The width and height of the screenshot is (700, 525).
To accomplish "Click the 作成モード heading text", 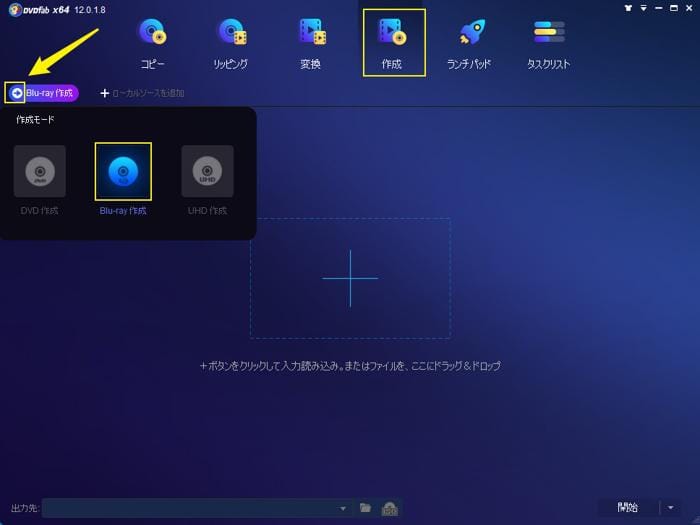I will click(35, 120).
